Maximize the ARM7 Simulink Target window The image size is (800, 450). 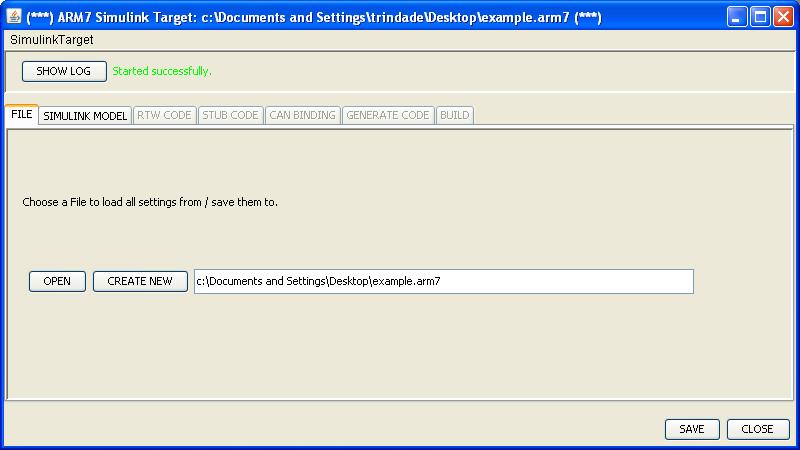(760, 17)
